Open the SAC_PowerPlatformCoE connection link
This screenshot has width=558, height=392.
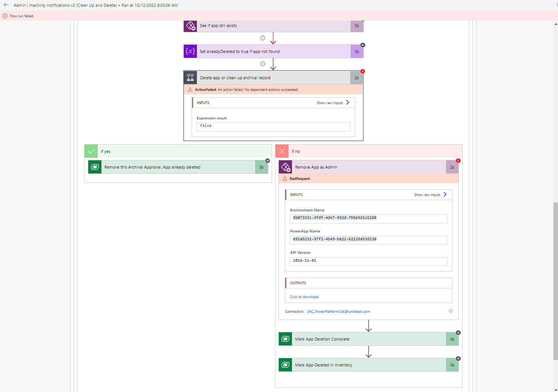click(338, 311)
